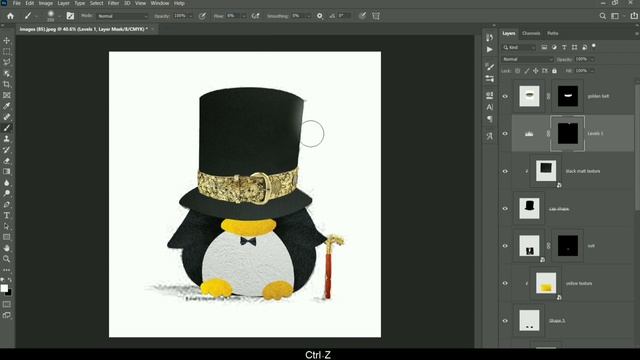Open the Filter menu
This screenshot has height=360, width=640.
(113, 3)
